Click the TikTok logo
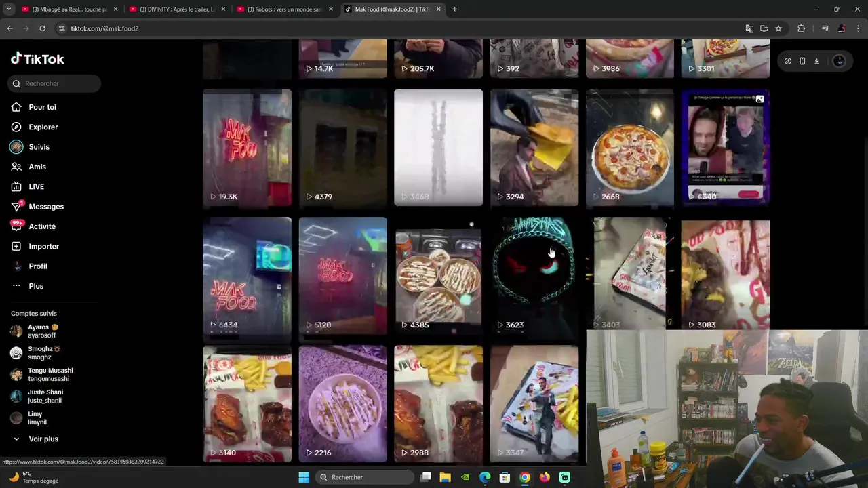The image size is (868, 488). pyautogui.click(x=37, y=59)
